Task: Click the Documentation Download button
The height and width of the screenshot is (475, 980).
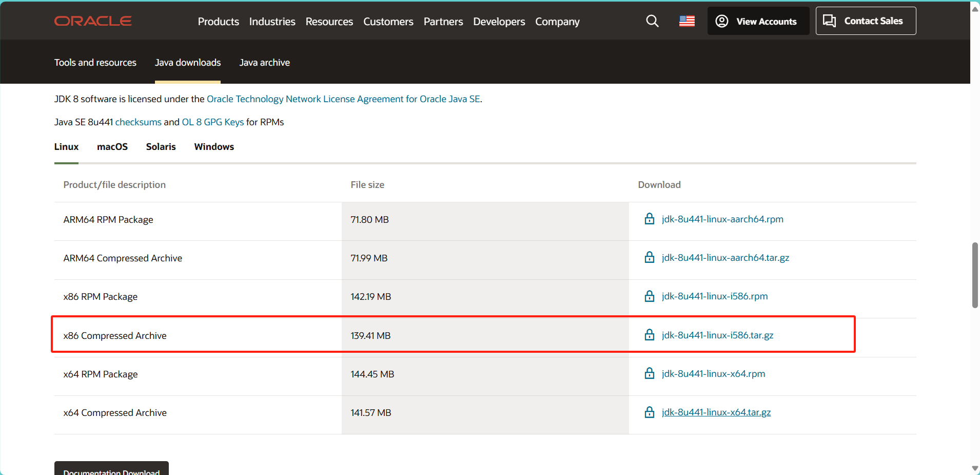Action: 111,469
